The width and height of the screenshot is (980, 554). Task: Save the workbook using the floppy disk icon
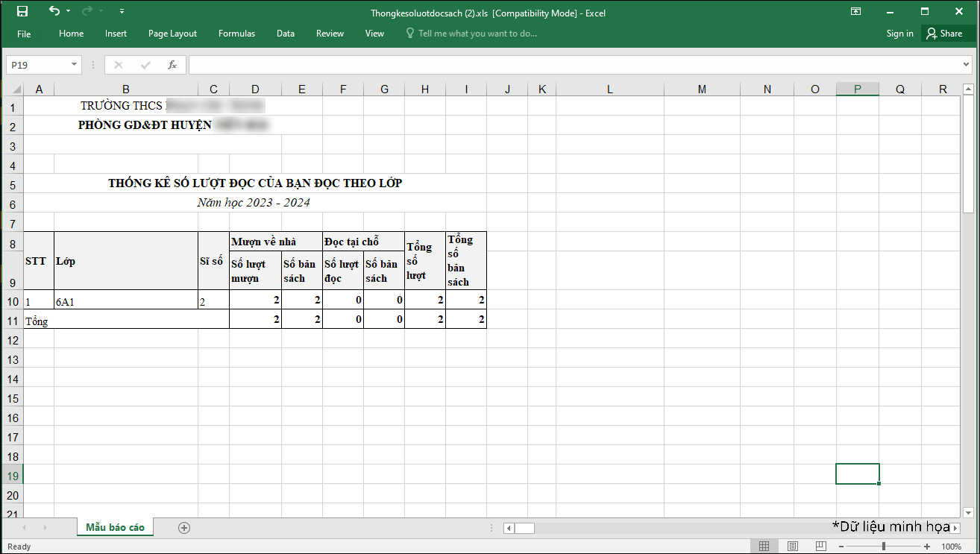[x=22, y=11]
